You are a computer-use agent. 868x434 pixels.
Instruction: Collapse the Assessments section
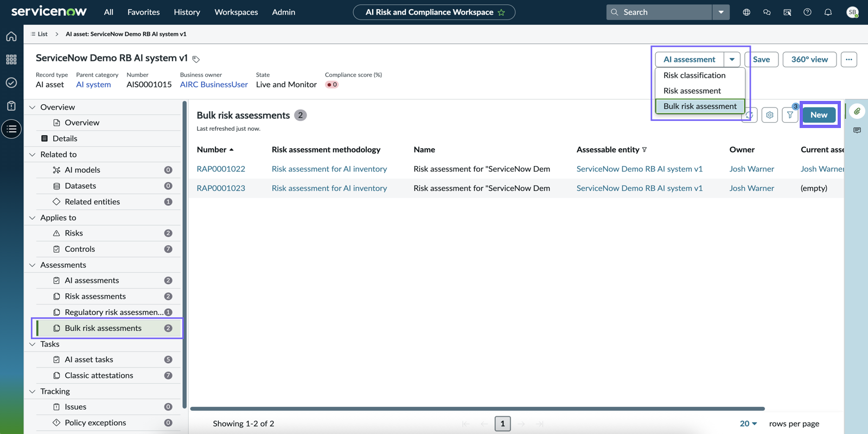[x=33, y=265]
